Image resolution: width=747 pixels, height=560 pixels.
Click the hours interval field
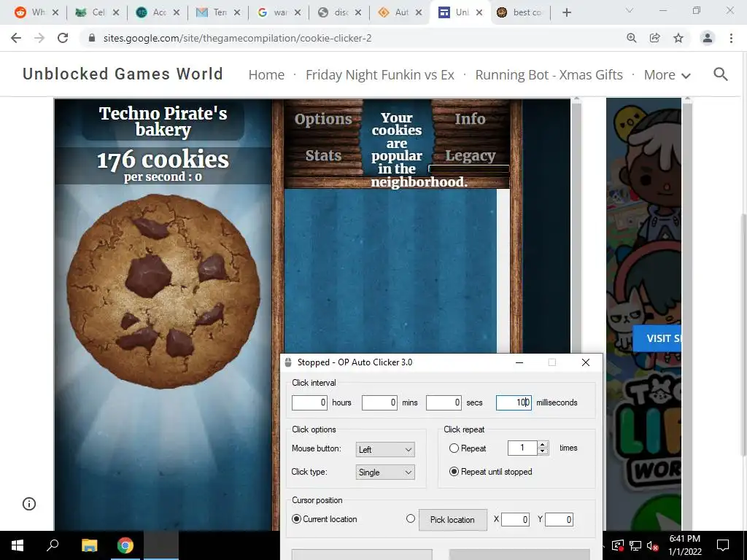click(x=309, y=402)
